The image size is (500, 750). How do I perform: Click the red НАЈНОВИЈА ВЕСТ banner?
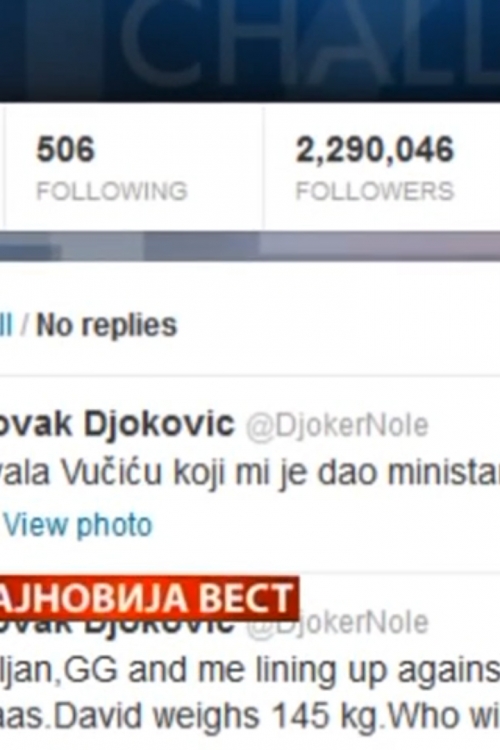point(149,598)
